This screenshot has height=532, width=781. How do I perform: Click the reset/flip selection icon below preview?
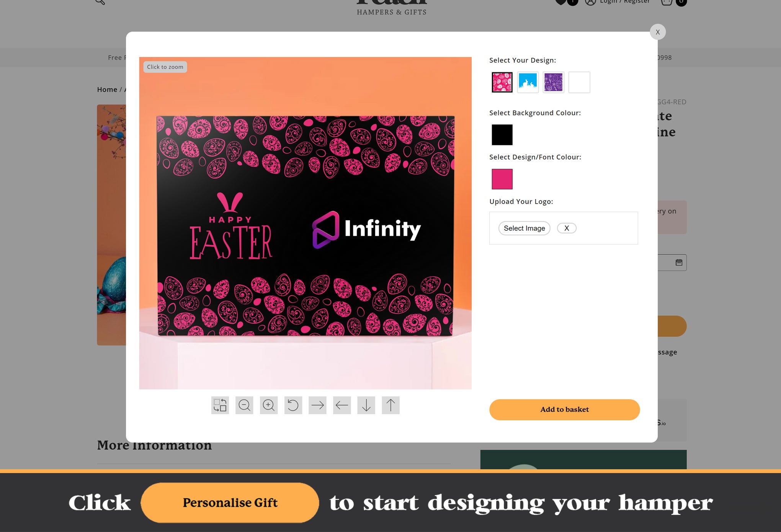click(220, 405)
